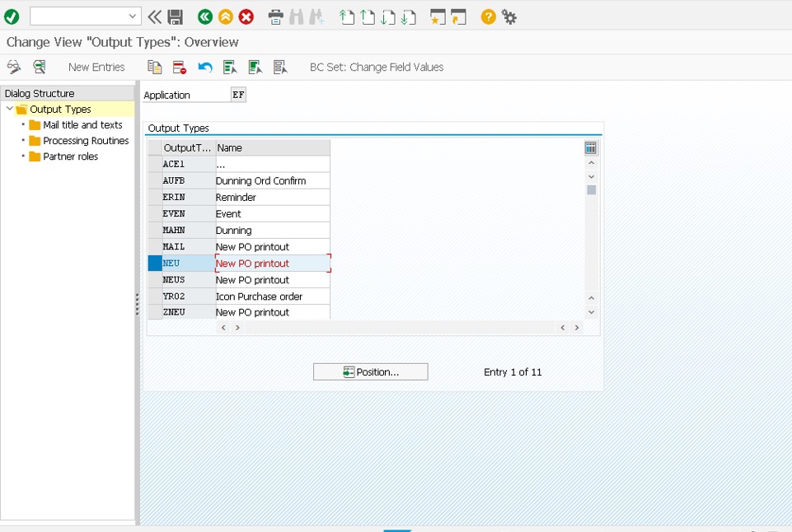This screenshot has height=532, width=792.
Task: Toggle Display/Change mode glasses-pencil icon
Action: (x=14, y=67)
